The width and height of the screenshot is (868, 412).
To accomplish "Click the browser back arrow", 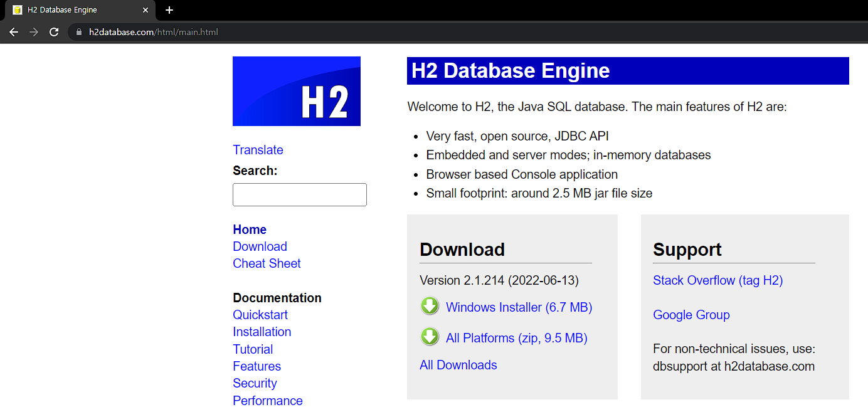I will pos(14,32).
